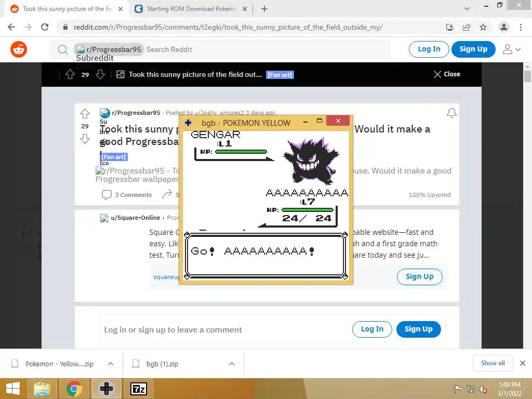Click the share arrow icon under post
Screen dimensions: 532x399
click(x=167, y=194)
